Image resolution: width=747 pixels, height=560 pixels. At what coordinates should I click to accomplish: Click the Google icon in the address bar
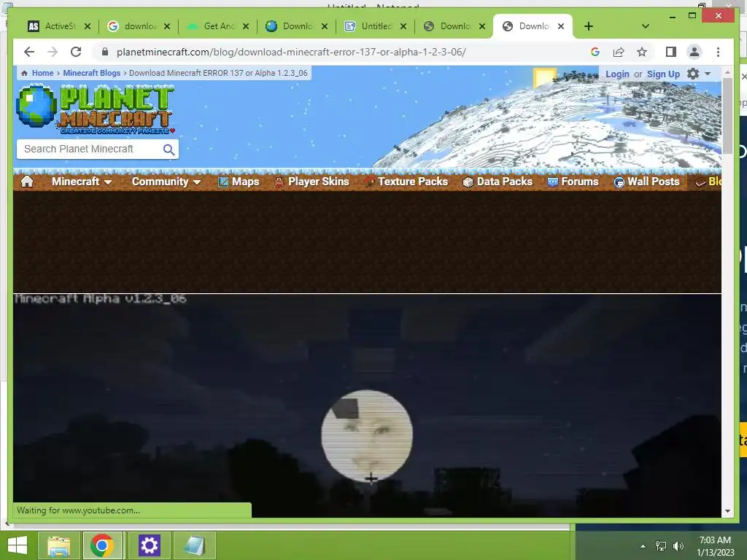(x=595, y=52)
